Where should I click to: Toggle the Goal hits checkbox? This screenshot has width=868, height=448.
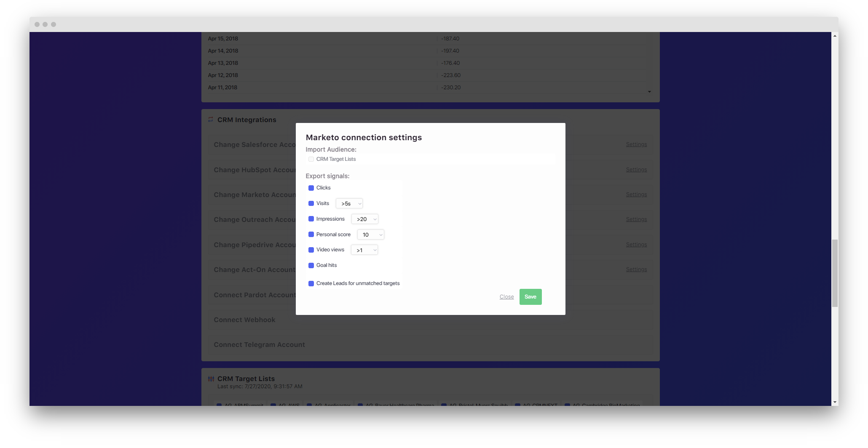[311, 265]
